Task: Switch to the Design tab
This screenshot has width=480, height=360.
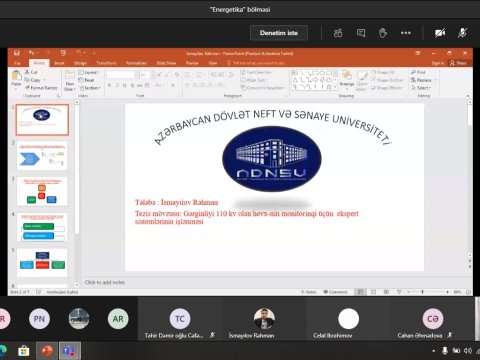Action: [80, 63]
